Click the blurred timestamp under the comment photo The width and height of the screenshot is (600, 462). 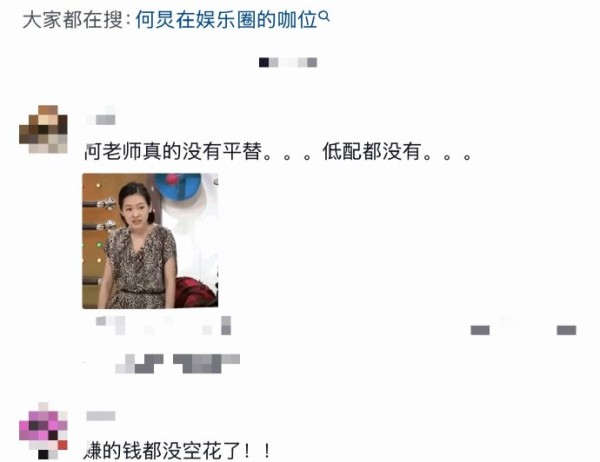coord(110,325)
